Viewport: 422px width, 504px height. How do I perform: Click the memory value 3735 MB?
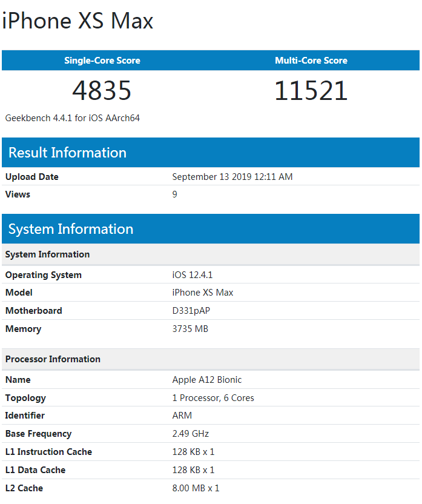(191, 329)
